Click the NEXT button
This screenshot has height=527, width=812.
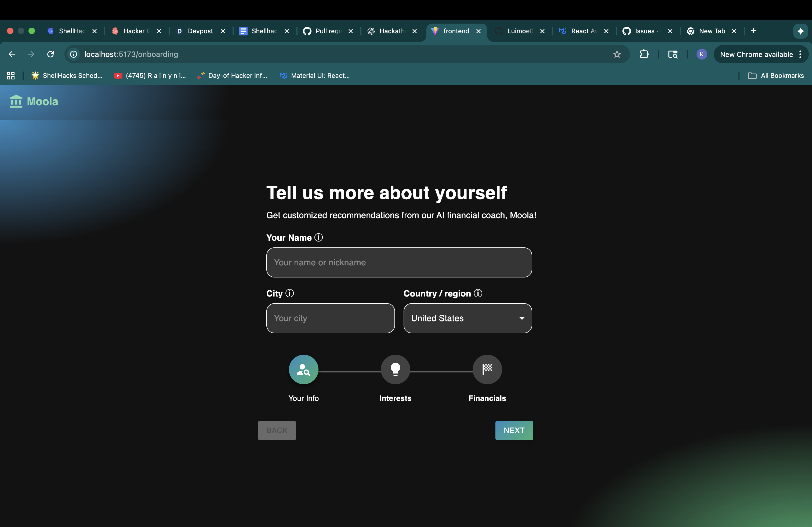click(514, 430)
